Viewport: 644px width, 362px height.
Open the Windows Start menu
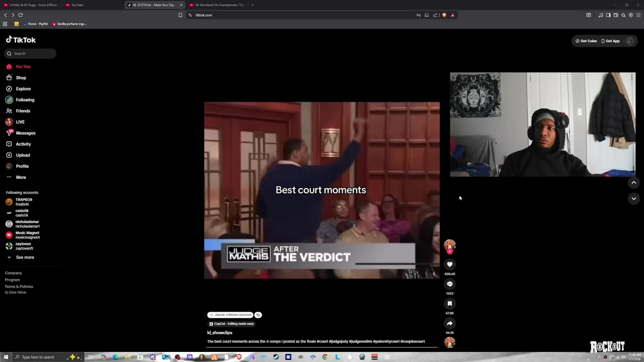pyautogui.click(x=5, y=357)
